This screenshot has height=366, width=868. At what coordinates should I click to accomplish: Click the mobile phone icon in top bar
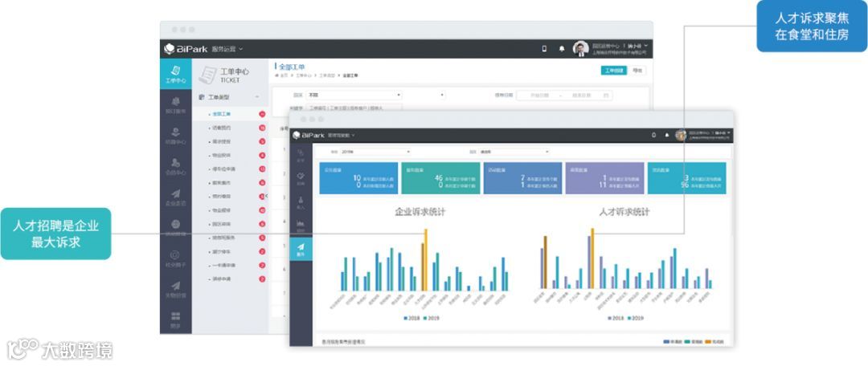(x=544, y=49)
